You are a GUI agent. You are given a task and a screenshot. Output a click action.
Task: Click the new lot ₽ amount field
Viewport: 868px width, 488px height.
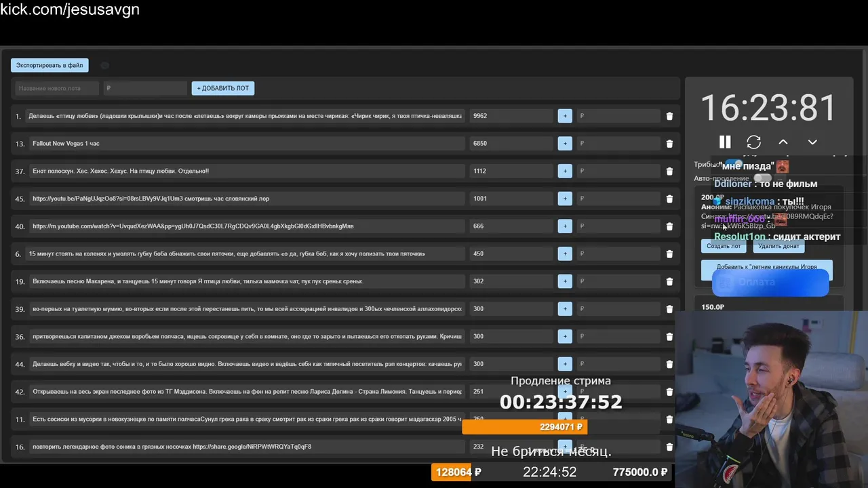(x=145, y=88)
